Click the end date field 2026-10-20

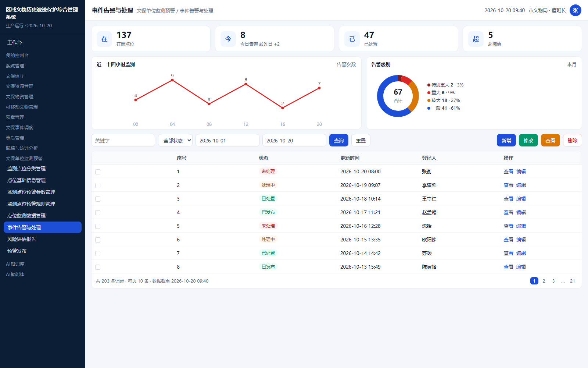(x=294, y=140)
